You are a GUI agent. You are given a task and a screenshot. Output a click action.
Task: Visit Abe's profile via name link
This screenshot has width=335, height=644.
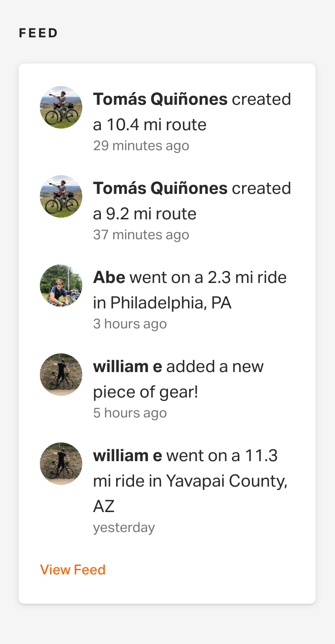[109, 277]
